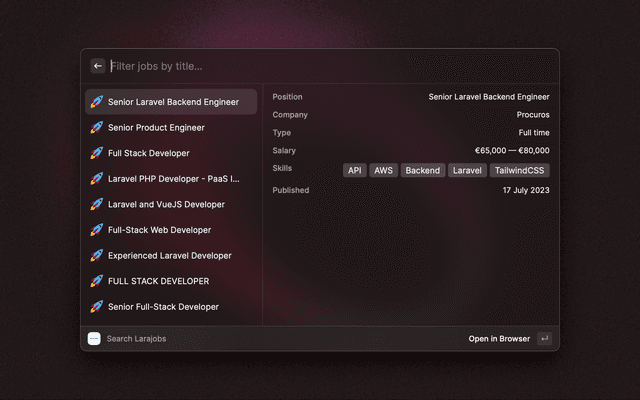Click rocket icon beside Senior Laravel Backend Engineer
The width and height of the screenshot is (640, 400).
97,102
